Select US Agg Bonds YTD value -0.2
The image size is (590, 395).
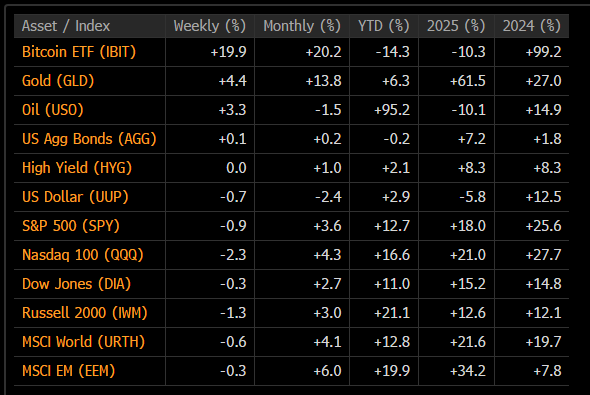click(x=397, y=139)
